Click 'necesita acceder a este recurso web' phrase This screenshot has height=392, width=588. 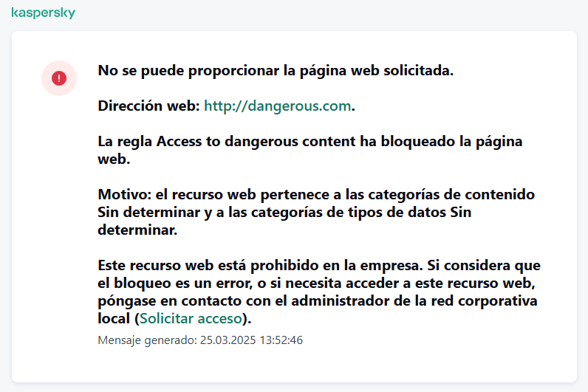[x=410, y=283]
